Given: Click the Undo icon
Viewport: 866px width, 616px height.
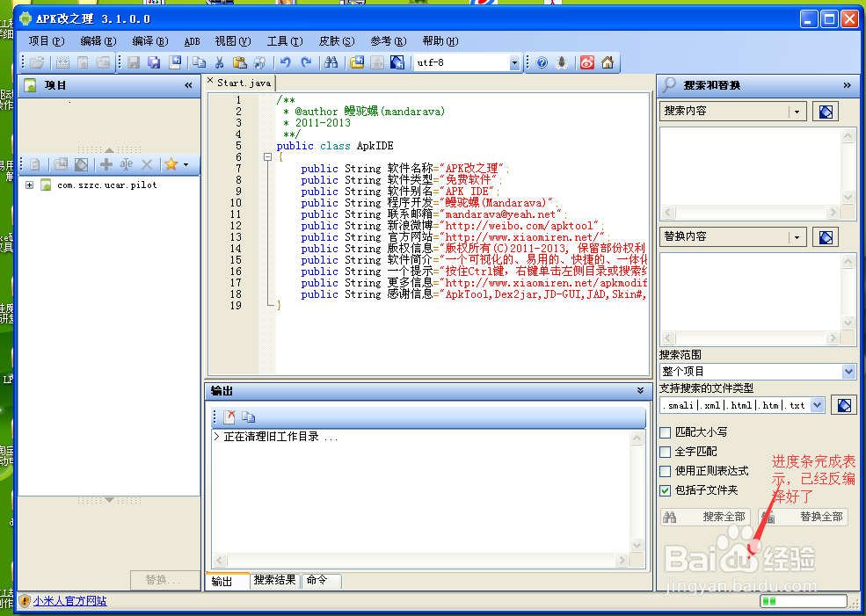Looking at the screenshot, I should point(283,62).
